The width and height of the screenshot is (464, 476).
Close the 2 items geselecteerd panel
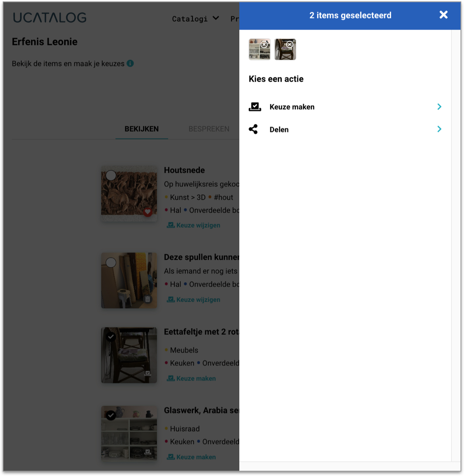tap(444, 15)
